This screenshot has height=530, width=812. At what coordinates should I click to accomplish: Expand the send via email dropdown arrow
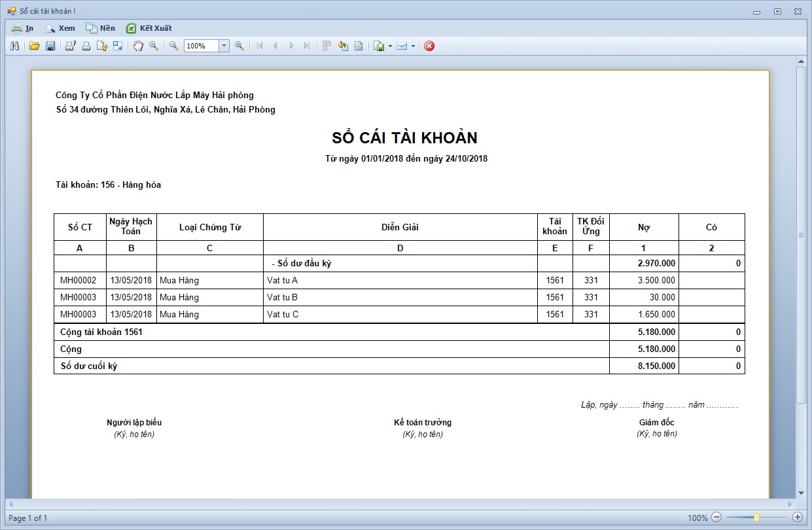(413, 46)
